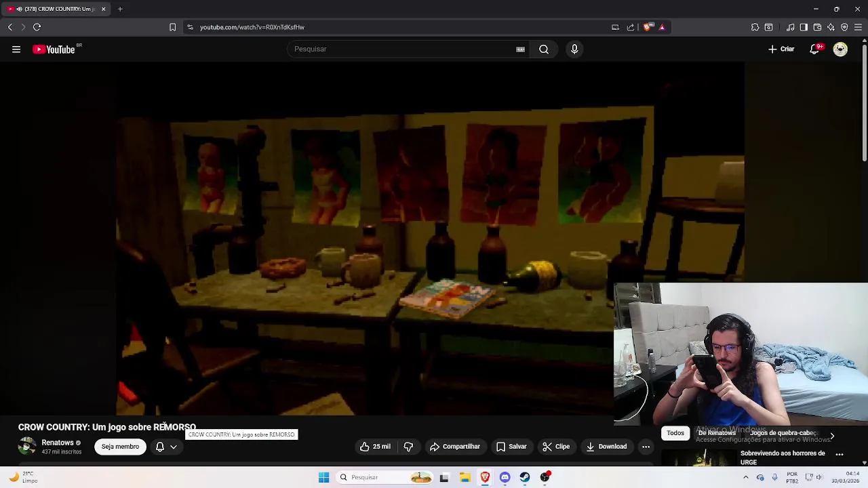Click the search magnifier button
This screenshot has width=868, height=488.
544,49
